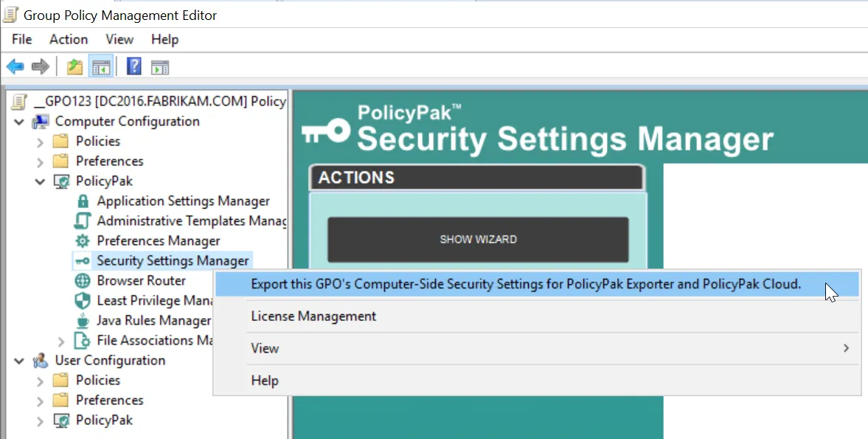Select the Least Privilege Manager tree label
This screenshot has height=439, width=868.
point(155,300)
